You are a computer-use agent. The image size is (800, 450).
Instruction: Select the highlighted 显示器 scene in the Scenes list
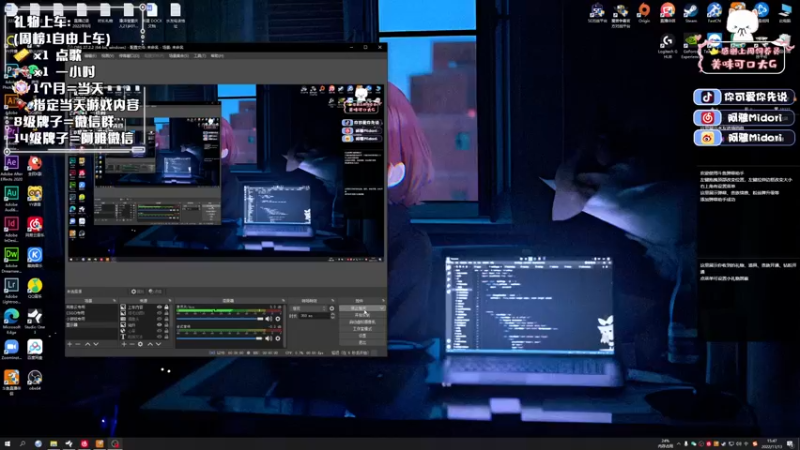coord(91,325)
